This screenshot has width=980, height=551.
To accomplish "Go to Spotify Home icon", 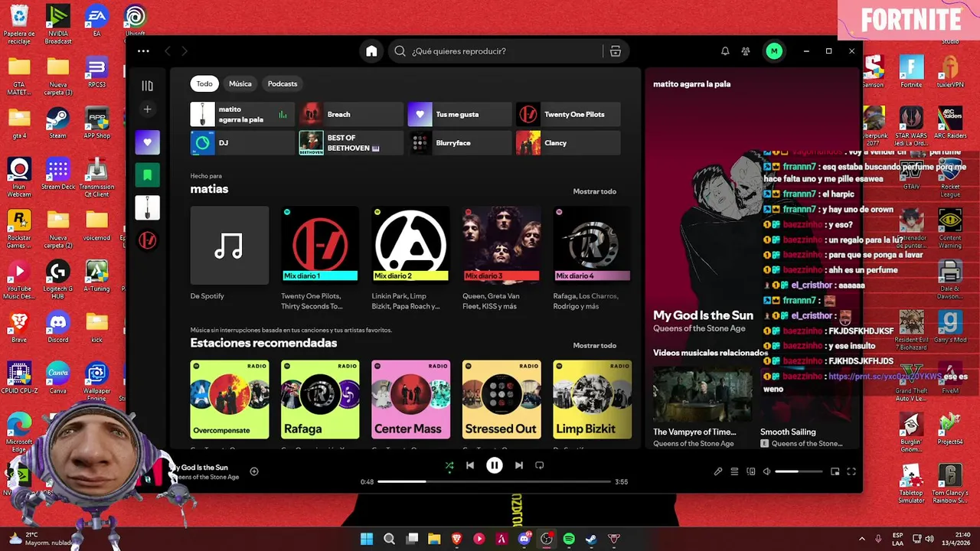I will [371, 51].
